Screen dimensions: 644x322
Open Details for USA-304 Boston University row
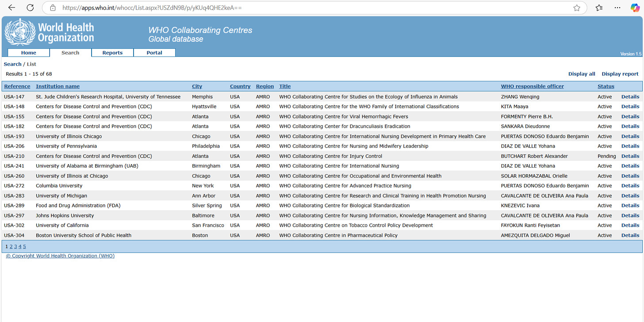click(630, 235)
